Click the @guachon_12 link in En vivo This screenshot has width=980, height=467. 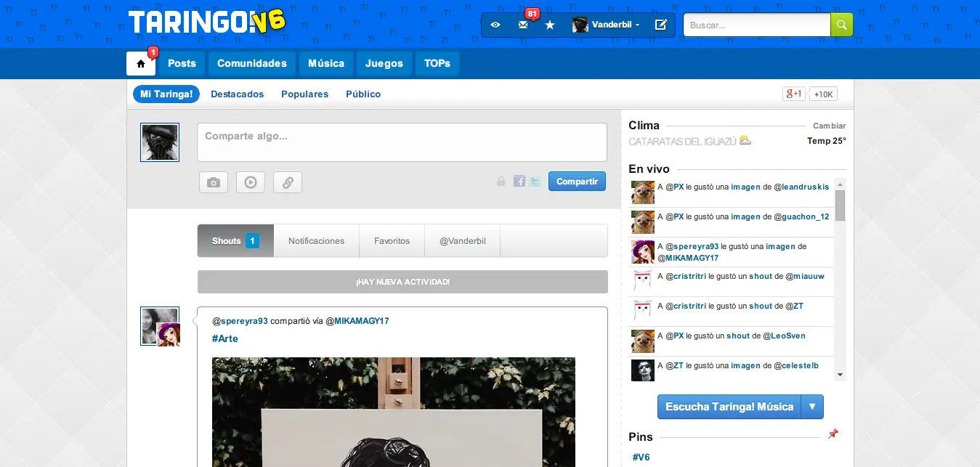tap(801, 216)
